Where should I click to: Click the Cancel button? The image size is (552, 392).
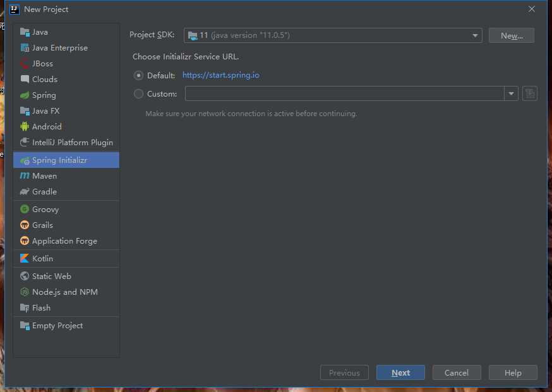[x=457, y=372]
